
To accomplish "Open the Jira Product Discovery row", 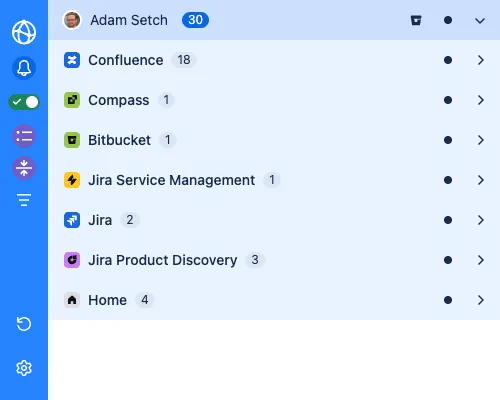I will click(274, 260).
